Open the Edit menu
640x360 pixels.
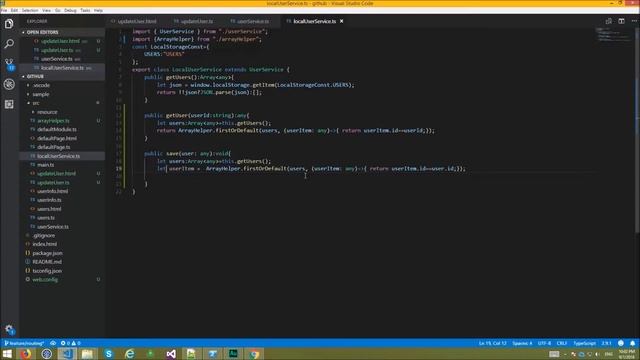click(14, 10)
